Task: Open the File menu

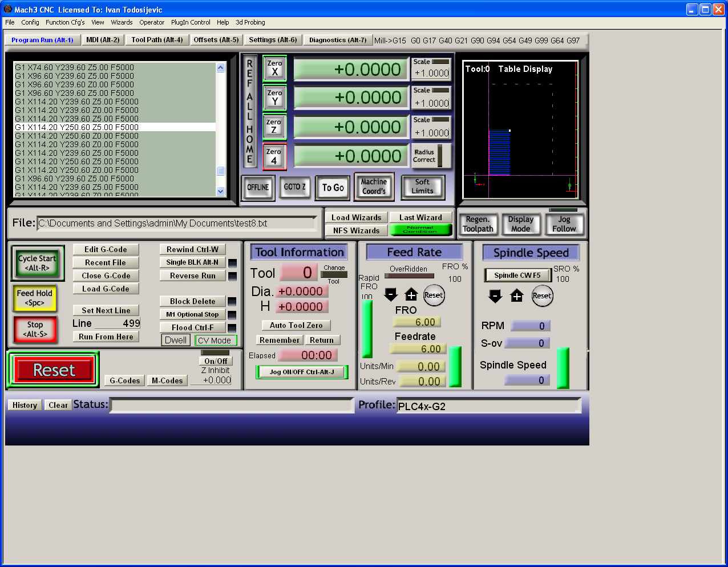Action: coord(10,22)
